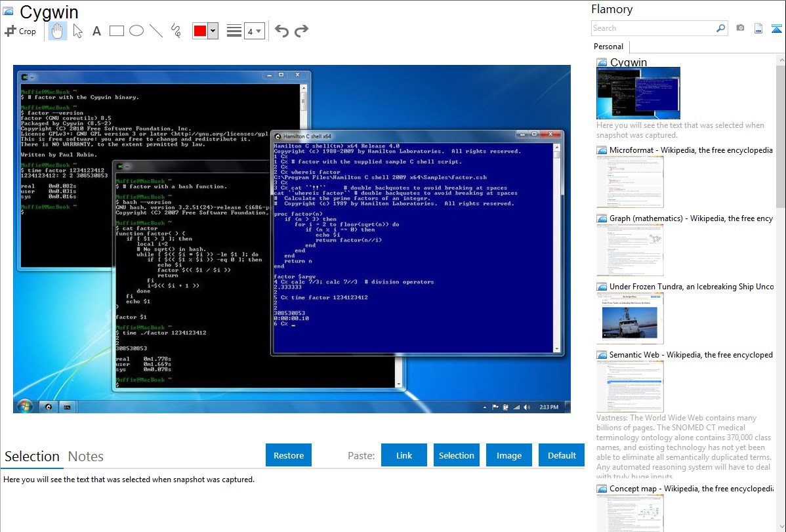Screen dimensions: 786x532
Task: Click the icon beside Under Frozen Tundra
Action: [x=602, y=287]
